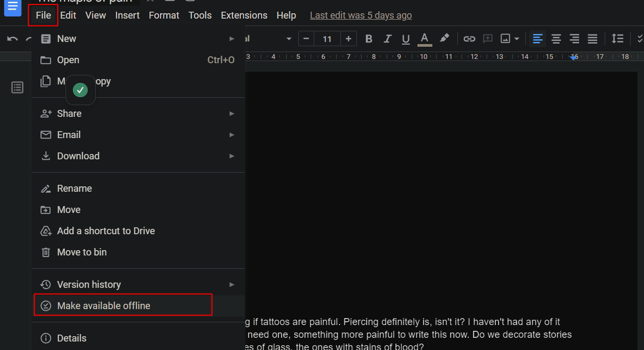
Task: Open the Extensions menu
Action: click(244, 15)
